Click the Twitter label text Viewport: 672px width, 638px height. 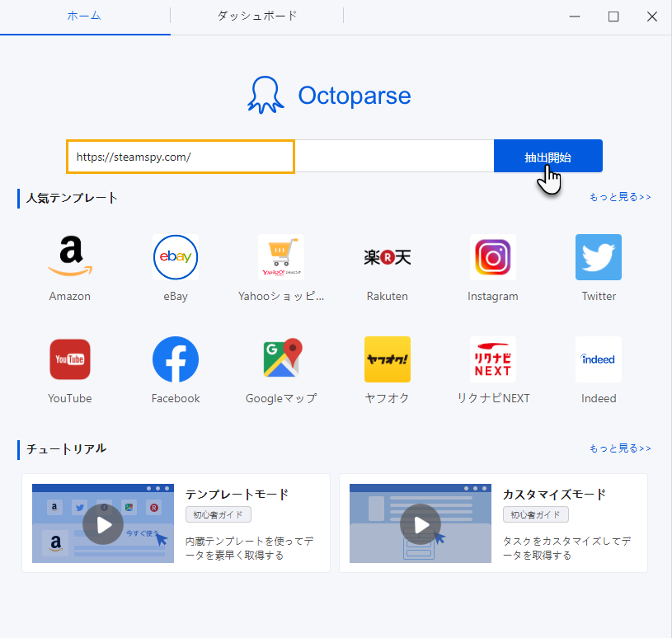pos(599,296)
